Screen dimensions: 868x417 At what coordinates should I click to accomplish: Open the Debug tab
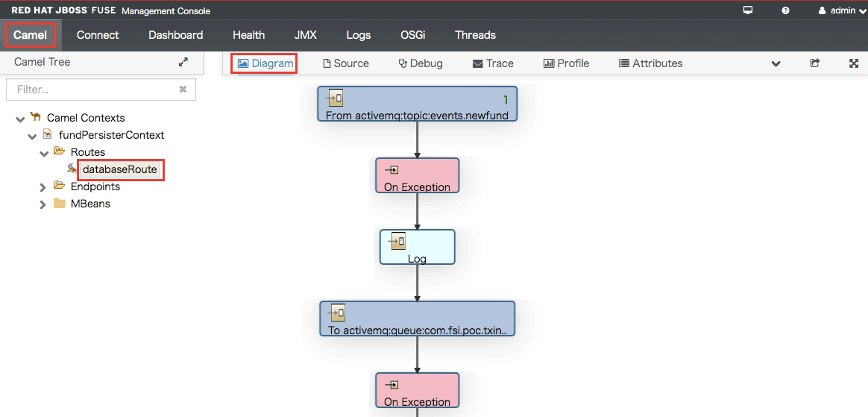421,63
